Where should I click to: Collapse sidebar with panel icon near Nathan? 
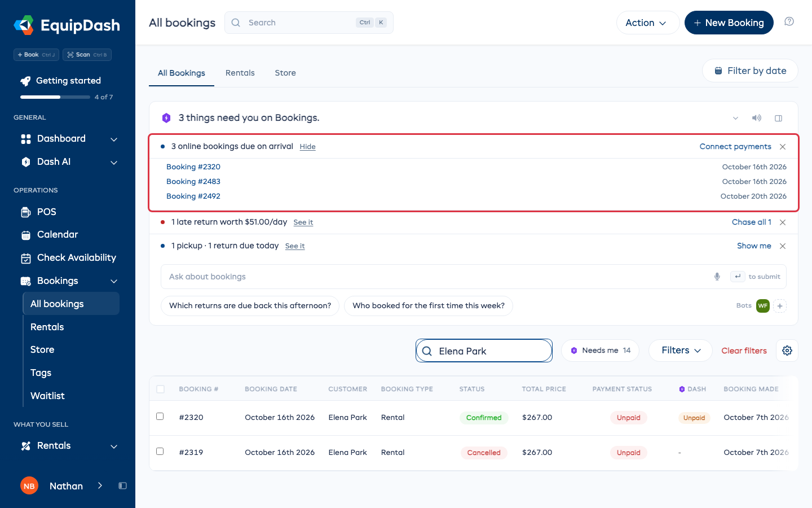(122, 486)
